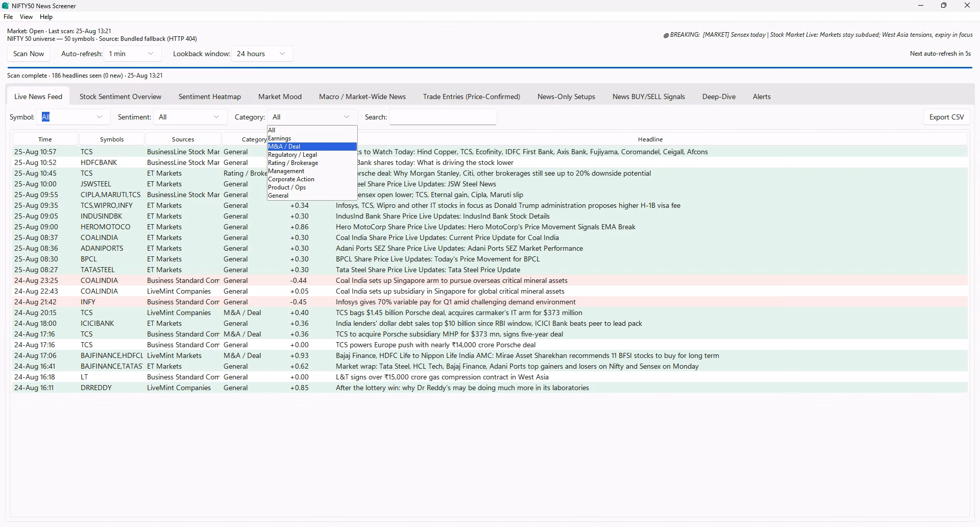The width and height of the screenshot is (980, 527).
Task: Switch to the News-Only Setups tab
Action: [x=566, y=97]
